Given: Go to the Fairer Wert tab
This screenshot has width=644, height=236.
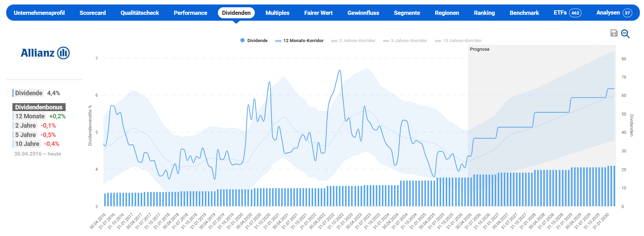Looking at the screenshot, I should tap(318, 13).
